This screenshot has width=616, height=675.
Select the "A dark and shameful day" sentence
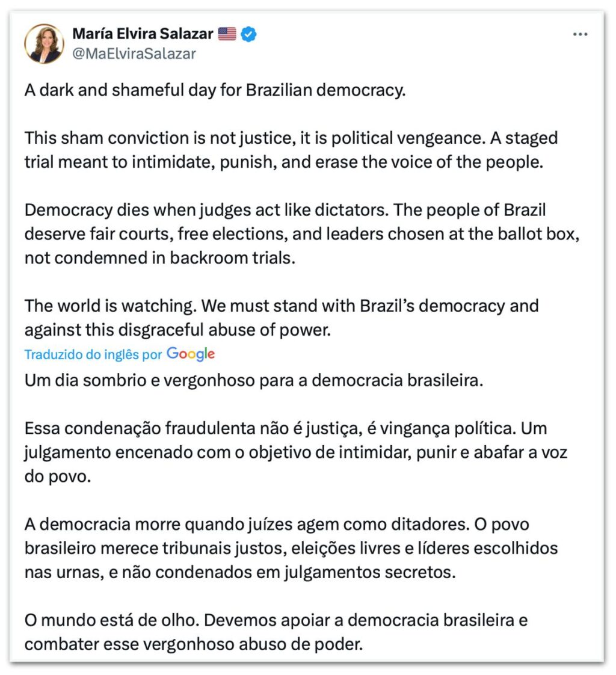point(216,90)
